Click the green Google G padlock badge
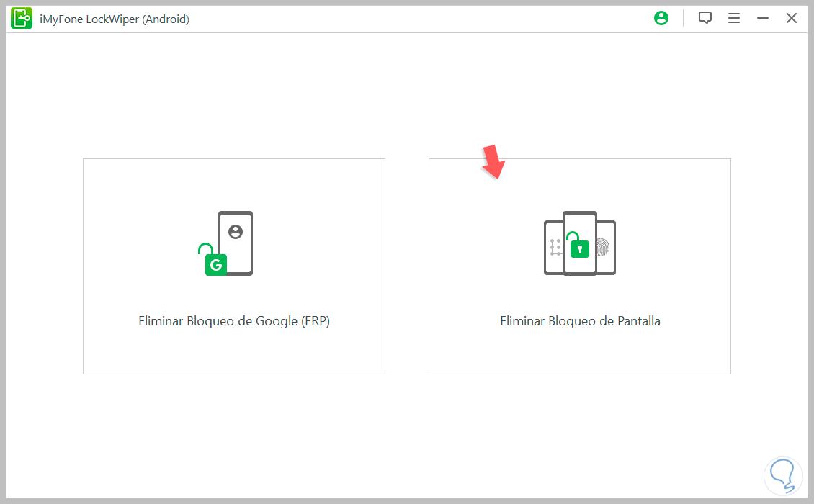Screen dimensions: 814x504 (214, 263)
